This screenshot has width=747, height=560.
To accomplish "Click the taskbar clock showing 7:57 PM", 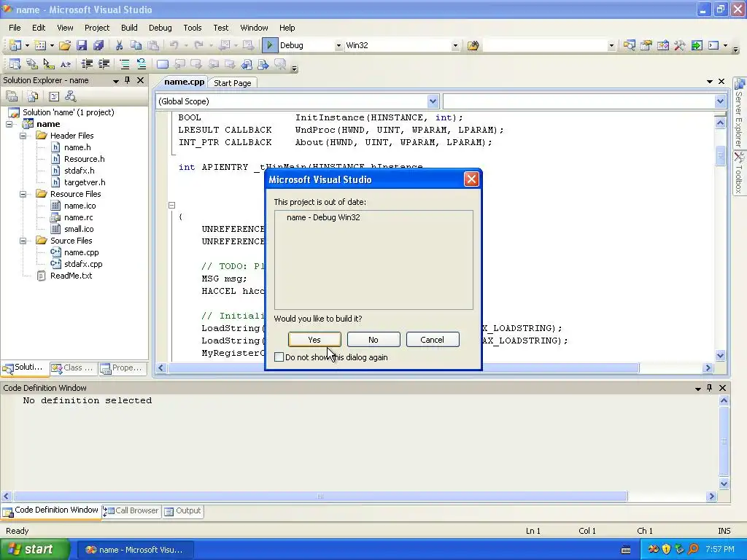I will (x=720, y=550).
